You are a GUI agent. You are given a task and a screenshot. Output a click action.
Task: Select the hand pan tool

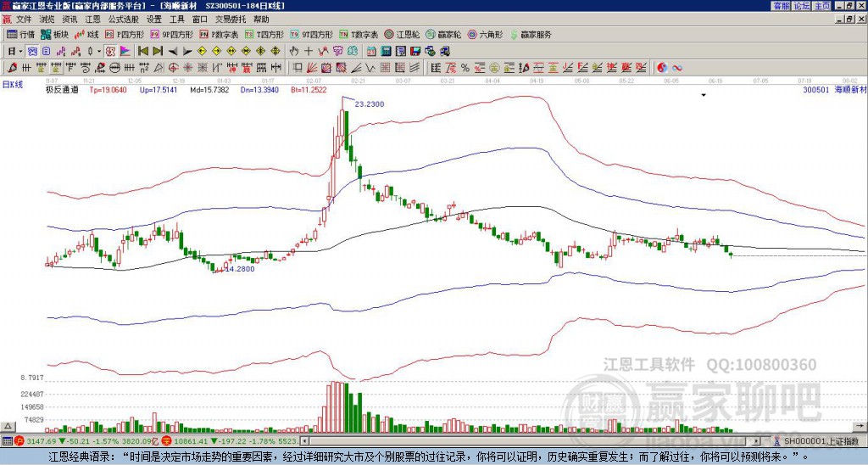click(293, 51)
